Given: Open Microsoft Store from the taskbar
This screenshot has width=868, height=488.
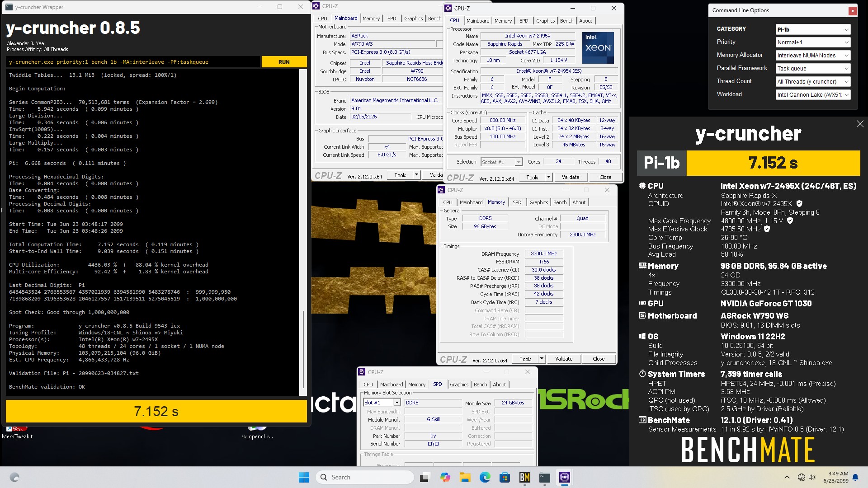Looking at the screenshot, I should tap(505, 477).
